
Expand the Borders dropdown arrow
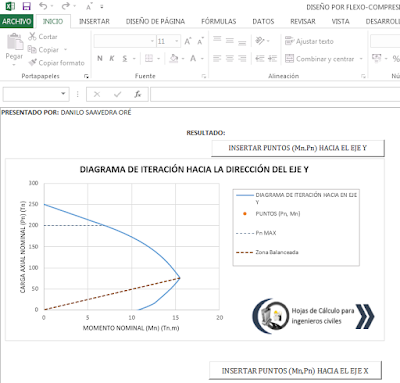coord(159,59)
